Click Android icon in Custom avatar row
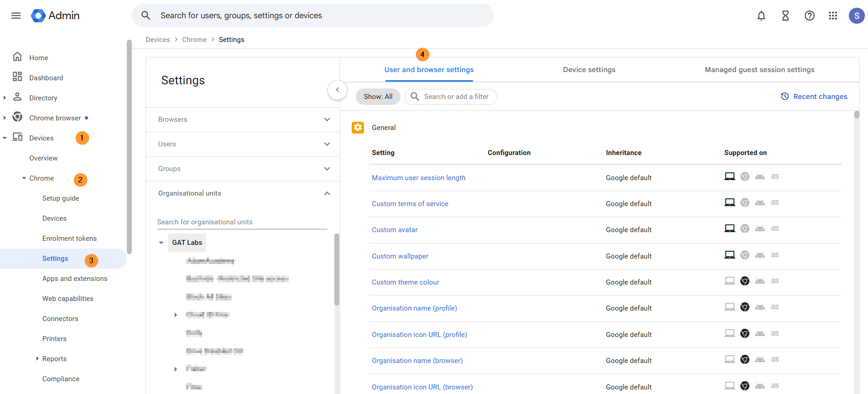868x394 pixels. pos(760,228)
